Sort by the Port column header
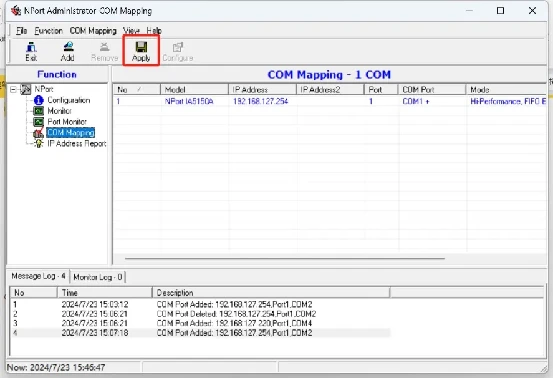Screen dimensions: 554x380 tap(381, 90)
